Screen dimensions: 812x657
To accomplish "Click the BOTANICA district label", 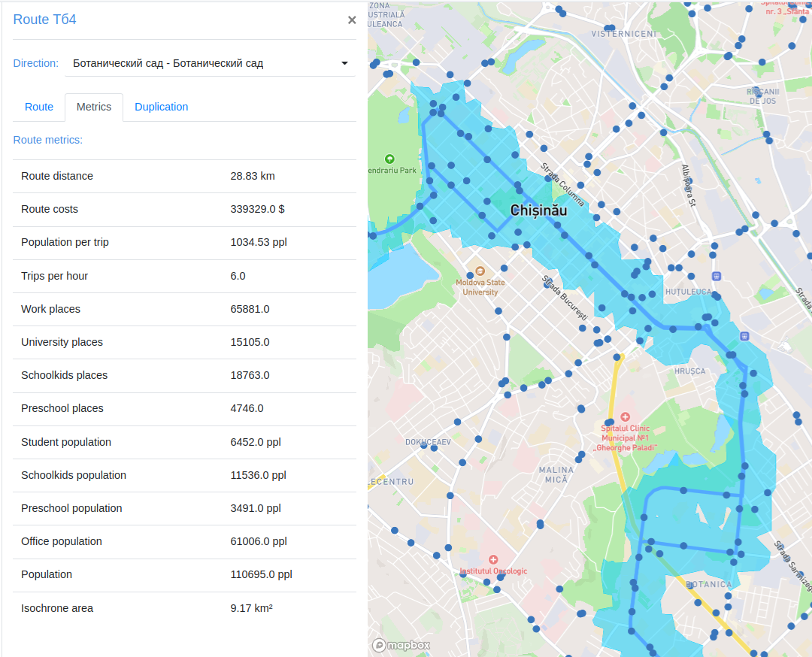I will tap(709, 585).
